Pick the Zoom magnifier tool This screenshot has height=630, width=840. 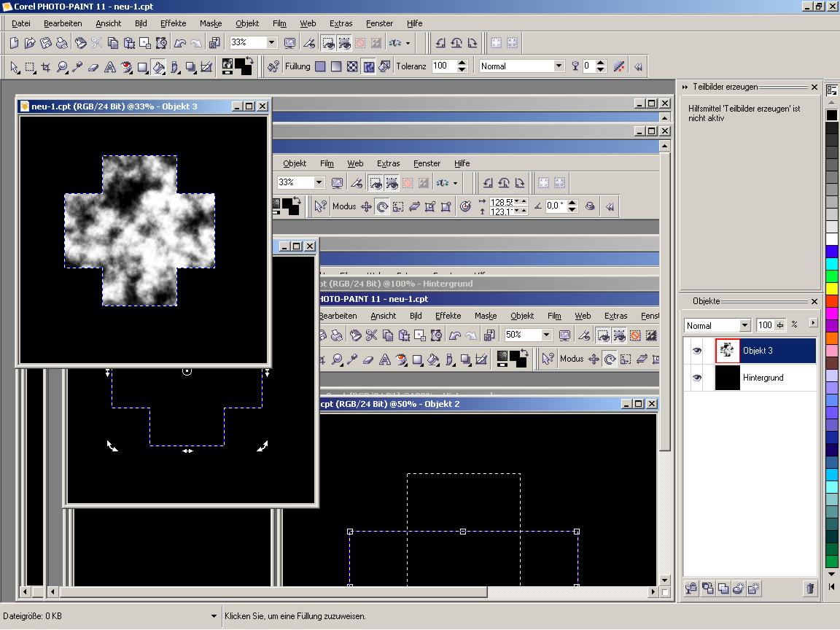pos(62,67)
